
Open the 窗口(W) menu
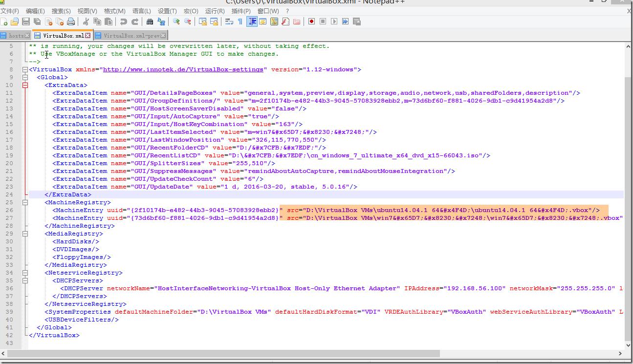tap(268, 11)
